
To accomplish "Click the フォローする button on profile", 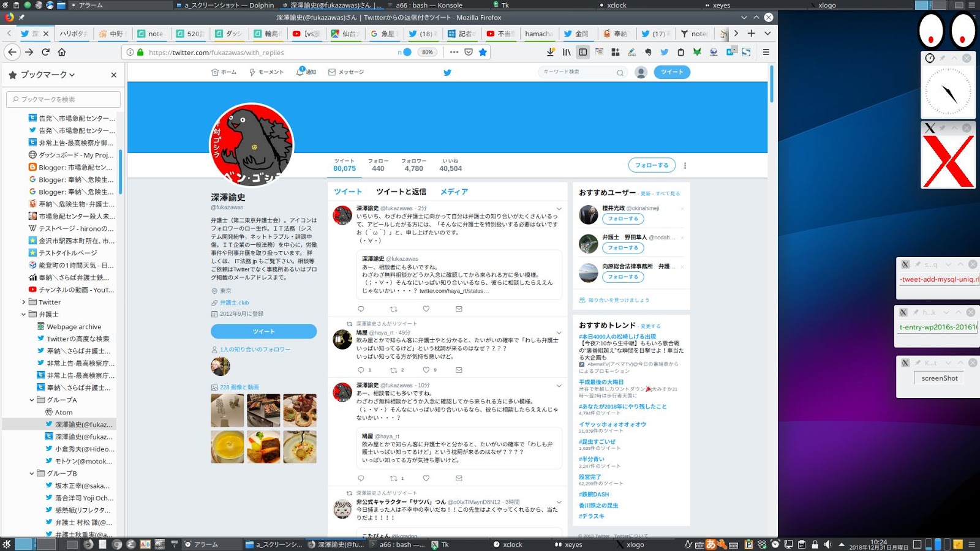I will (x=652, y=165).
